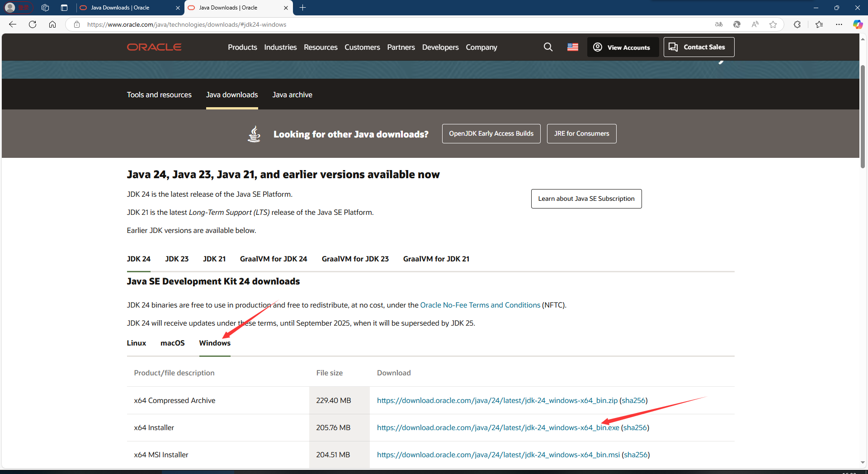Open the Company menu
Image resolution: width=868 pixels, height=474 pixels.
pos(481,47)
